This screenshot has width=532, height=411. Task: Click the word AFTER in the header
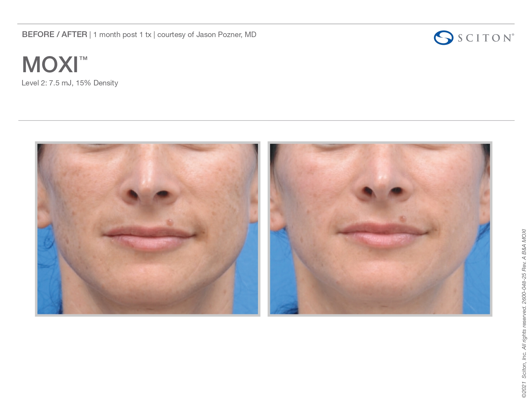(x=74, y=34)
